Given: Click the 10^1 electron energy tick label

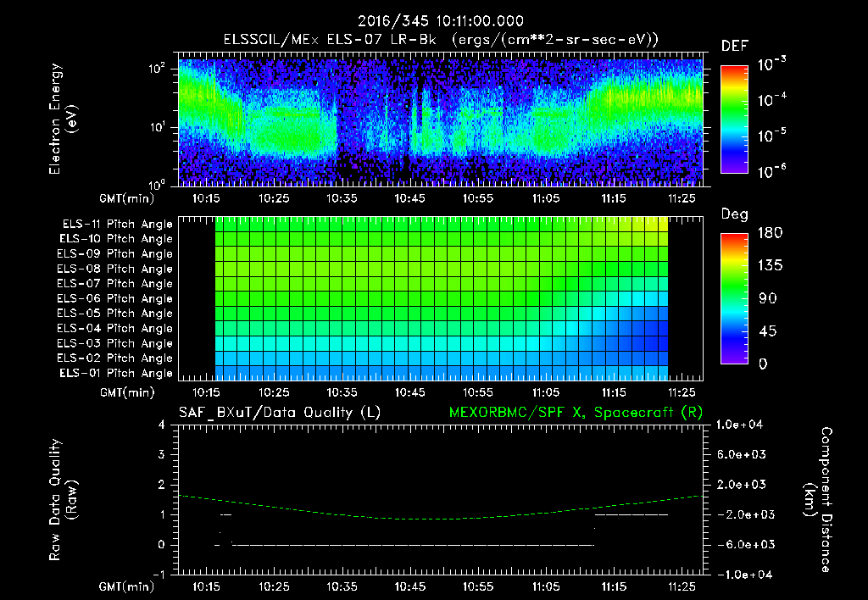Looking at the screenshot, I should (x=157, y=127).
